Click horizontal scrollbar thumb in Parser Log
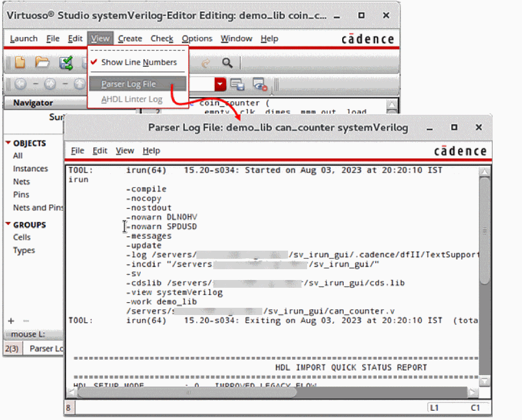The width and height of the screenshot is (522, 420). 187,392
